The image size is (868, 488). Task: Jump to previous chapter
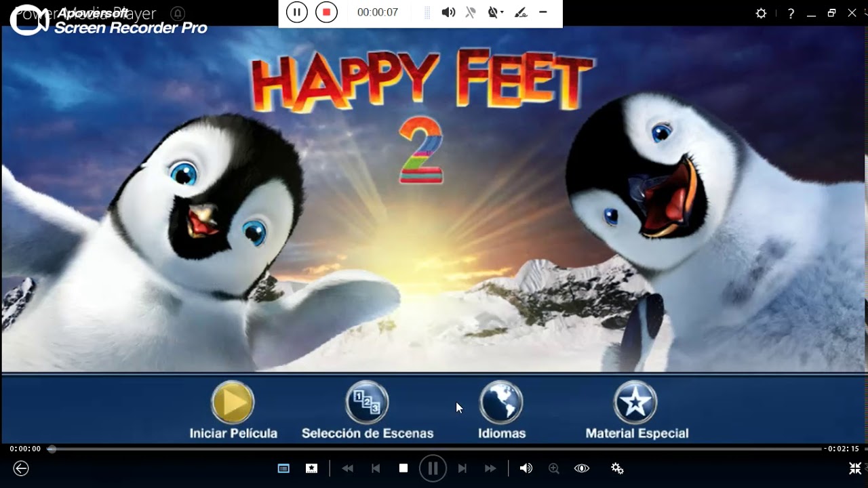click(376, 468)
